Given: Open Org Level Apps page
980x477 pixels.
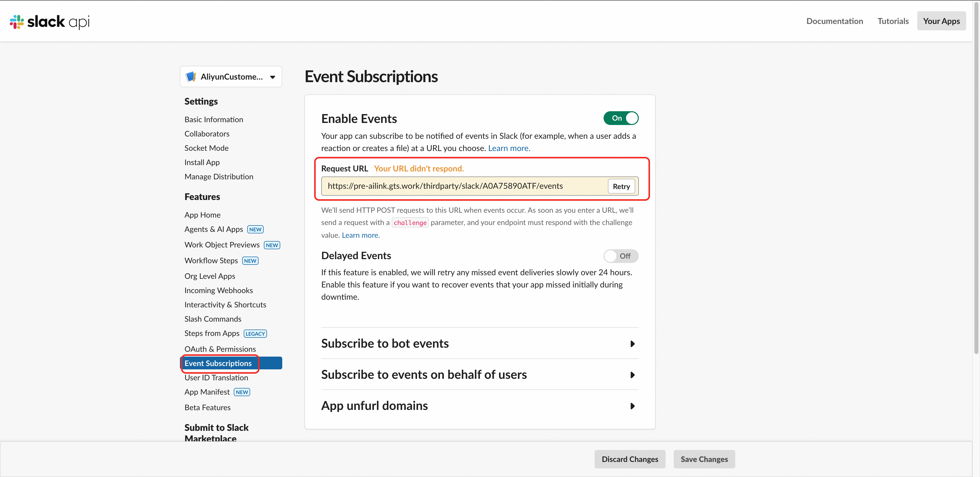Looking at the screenshot, I should coord(210,276).
